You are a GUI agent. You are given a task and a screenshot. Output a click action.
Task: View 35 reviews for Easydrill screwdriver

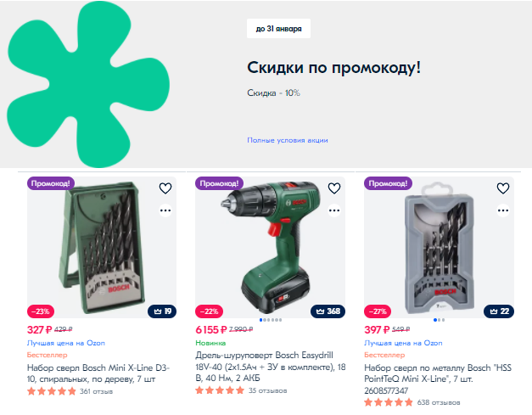[267, 390]
